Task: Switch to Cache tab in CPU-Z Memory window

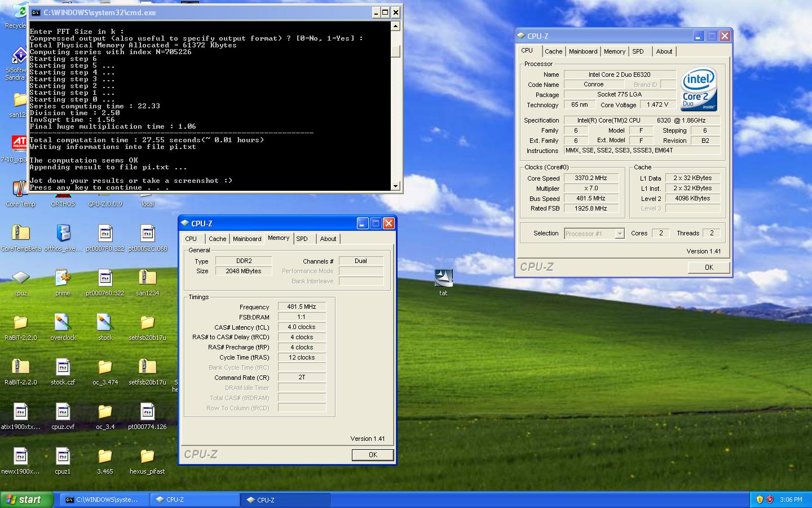Action: tap(217, 239)
